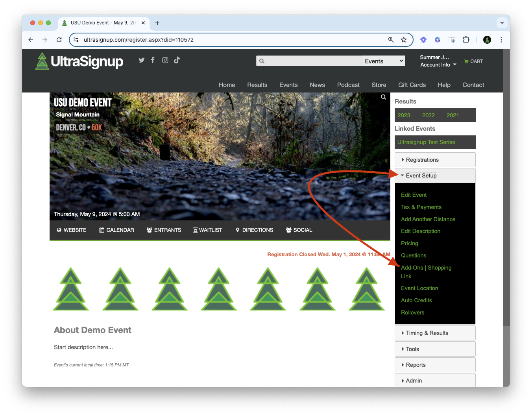
Task: Go to Home in navigation
Action: pos(227,85)
